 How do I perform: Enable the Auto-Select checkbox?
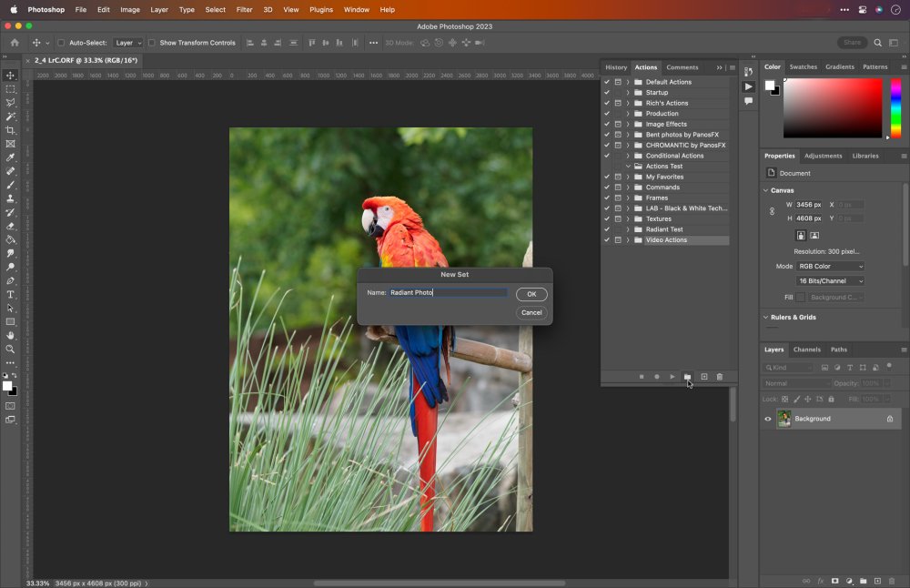pos(61,43)
